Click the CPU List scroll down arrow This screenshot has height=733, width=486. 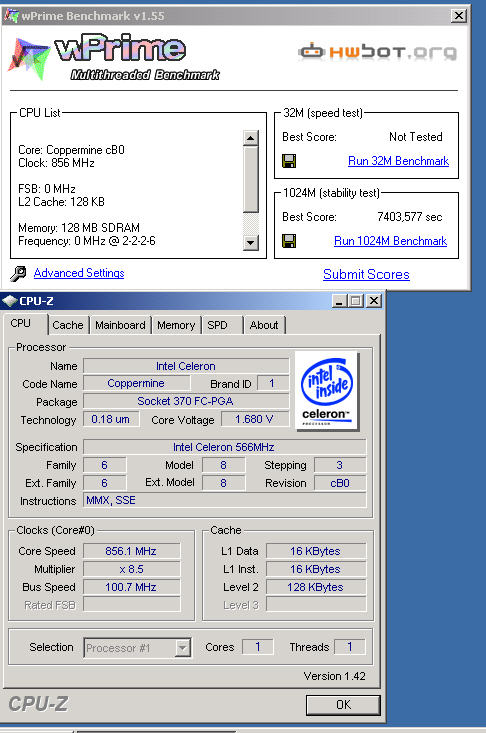click(x=251, y=242)
